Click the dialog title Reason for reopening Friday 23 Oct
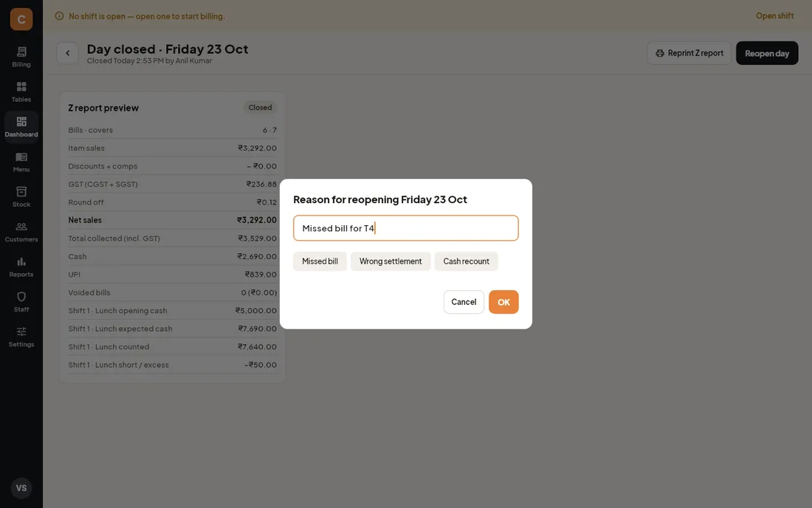Viewport: 812px width, 508px height. point(380,199)
